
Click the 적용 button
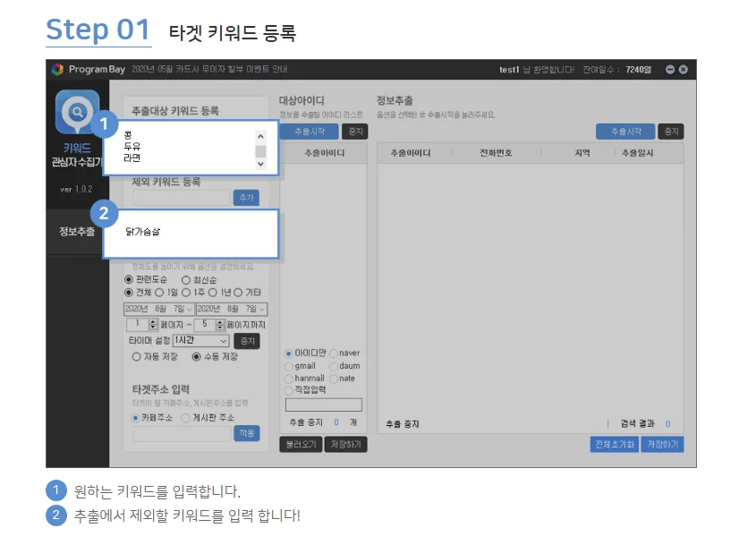click(x=246, y=433)
